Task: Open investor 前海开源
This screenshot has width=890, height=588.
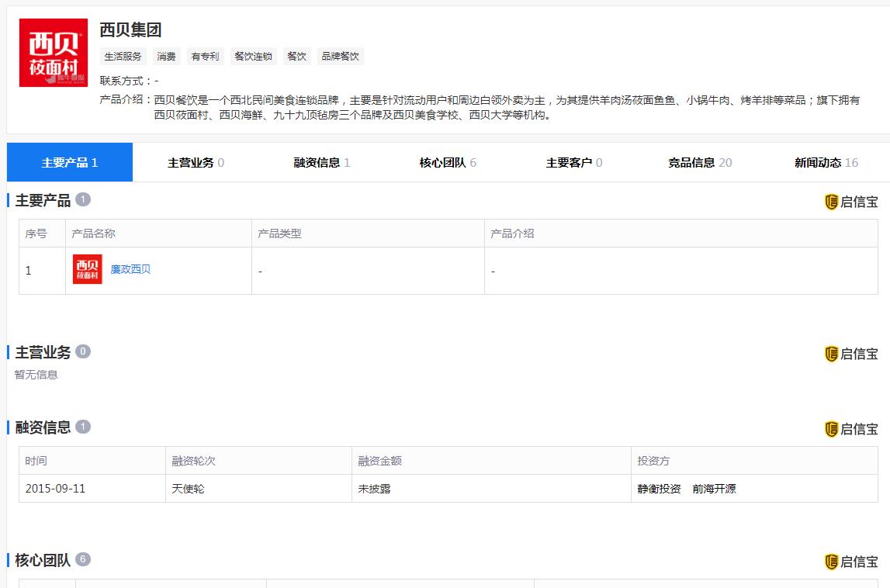Action: pyautogui.click(x=714, y=489)
